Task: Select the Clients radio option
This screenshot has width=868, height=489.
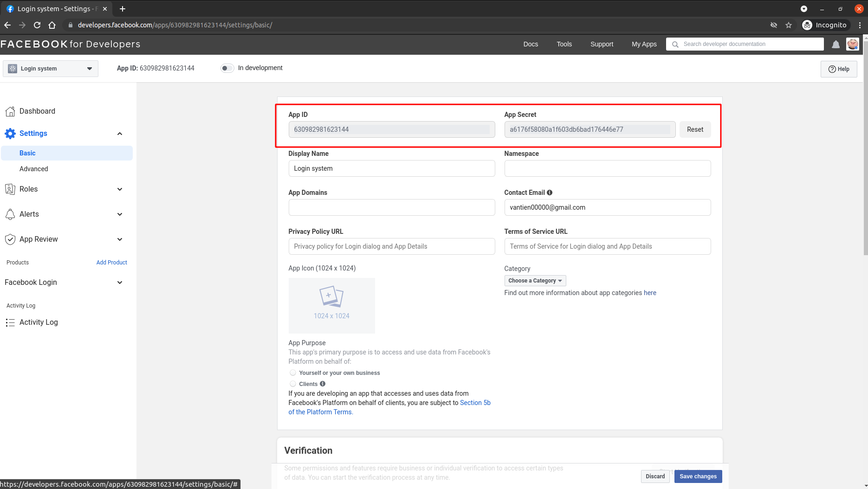Action: pos(293,384)
